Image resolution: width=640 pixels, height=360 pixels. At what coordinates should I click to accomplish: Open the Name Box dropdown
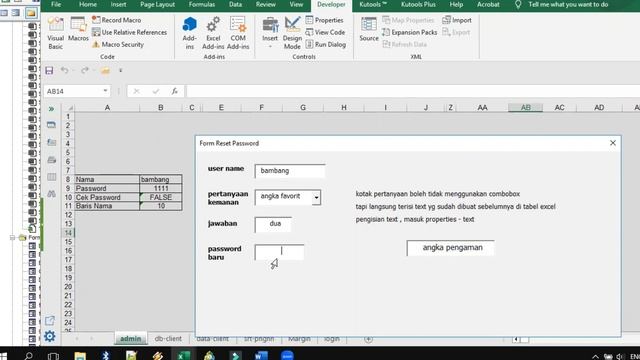[x=105, y=91]
